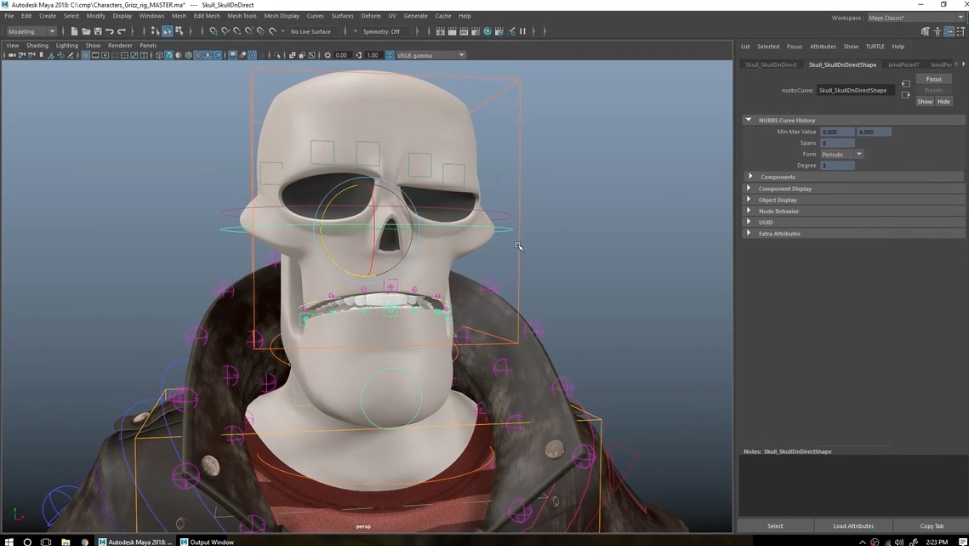Toggle view transform button beside sRGB gamma
Image resolution: width=969 pixels, height=546 pixels.
coord(389,55)
